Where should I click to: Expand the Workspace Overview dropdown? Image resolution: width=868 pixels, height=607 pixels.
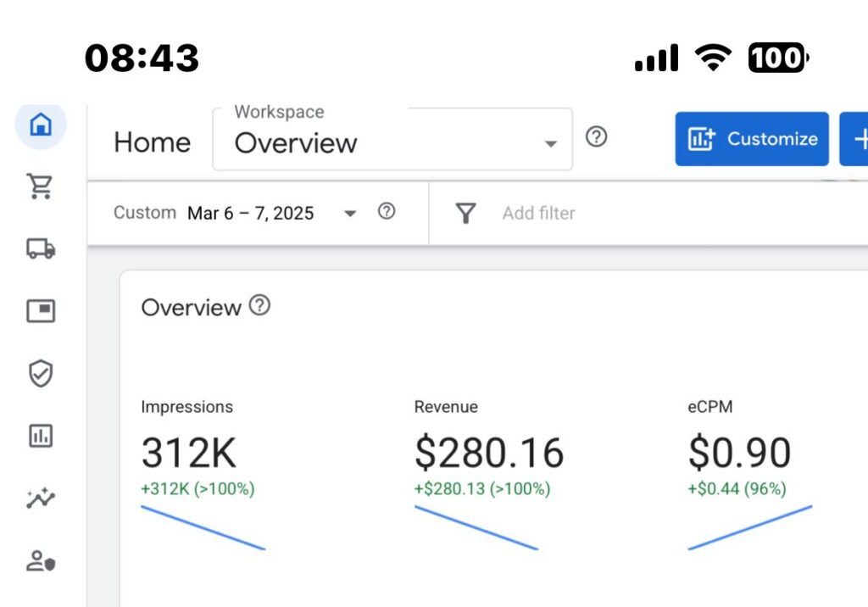pyautogui.click(x=392, y=140)
